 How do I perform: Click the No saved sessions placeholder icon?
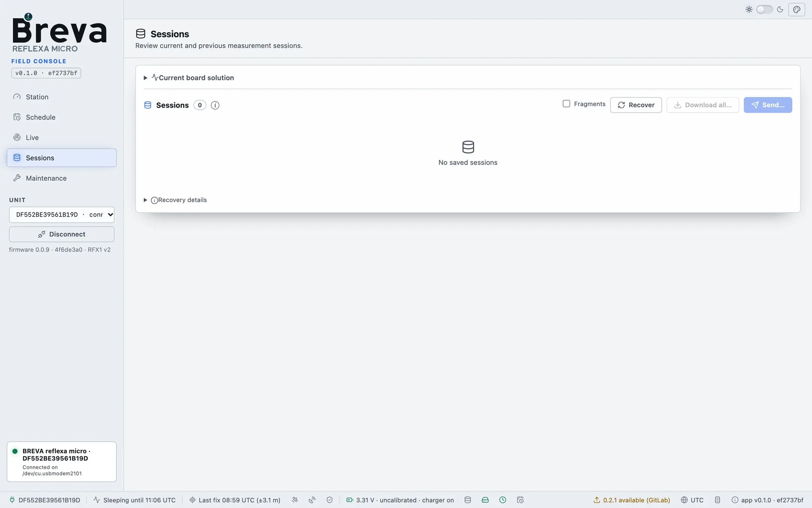[x=468, y=147]
